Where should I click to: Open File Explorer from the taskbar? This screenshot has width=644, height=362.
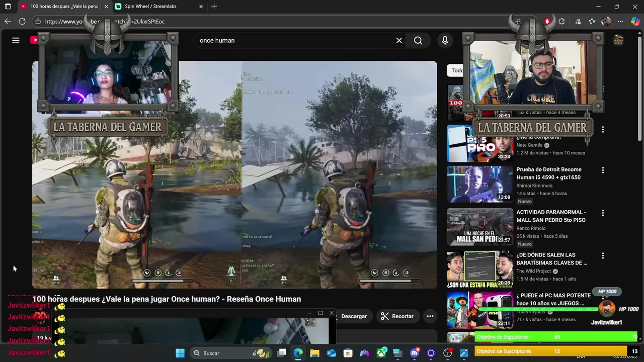314,353
